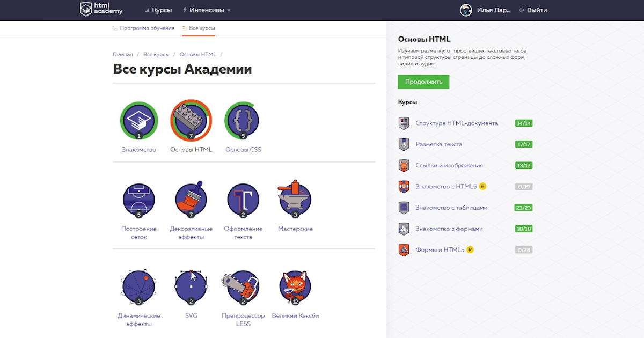Viewport: 644px width, 338px height.
Task: Open the Знакомство course badge icon
Action: pos(138,120)
